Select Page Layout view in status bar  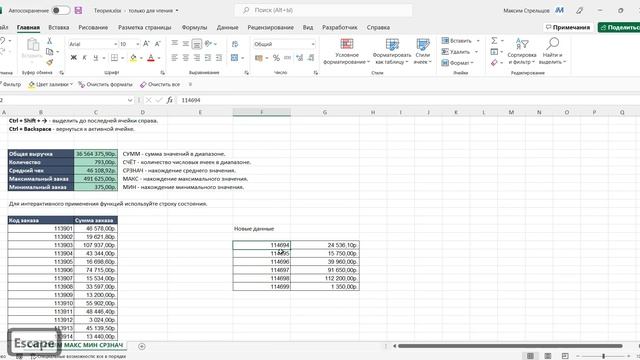548,356
